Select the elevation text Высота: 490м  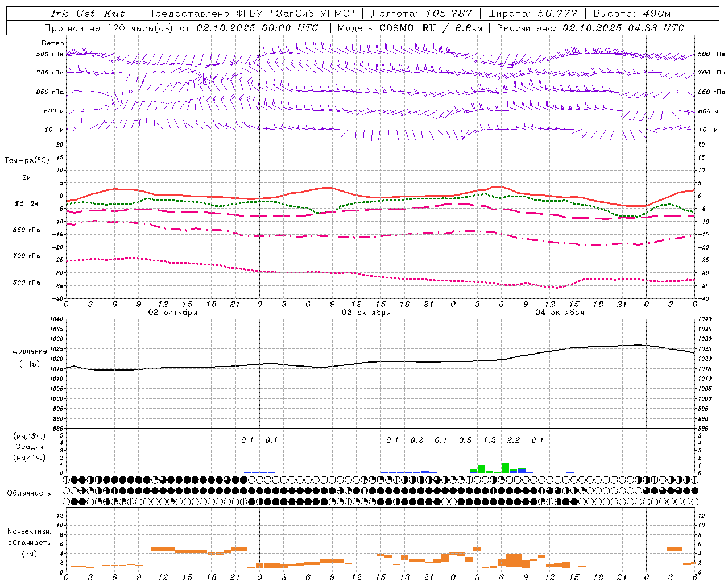(x=632, y=14)
